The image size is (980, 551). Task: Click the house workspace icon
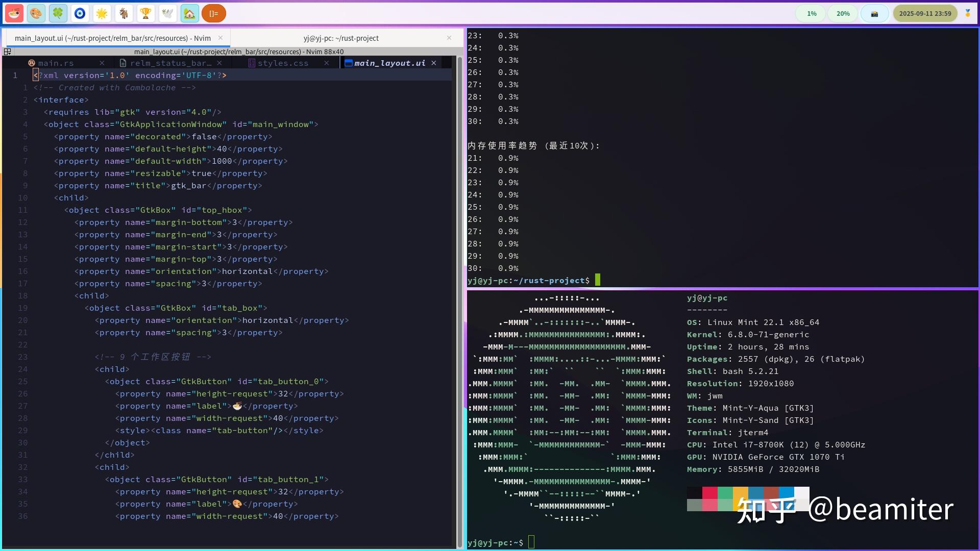pyautogui.click(x=189, y=13)
